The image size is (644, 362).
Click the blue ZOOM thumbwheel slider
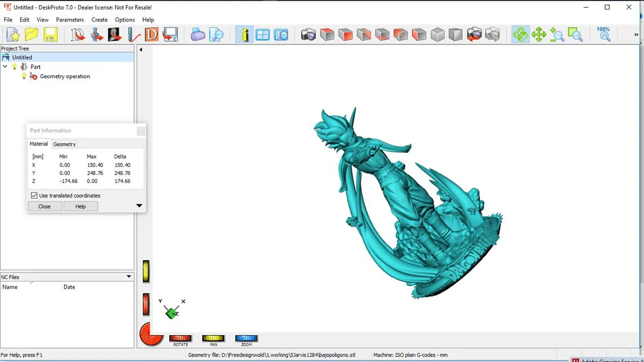[x=246, y=338]
